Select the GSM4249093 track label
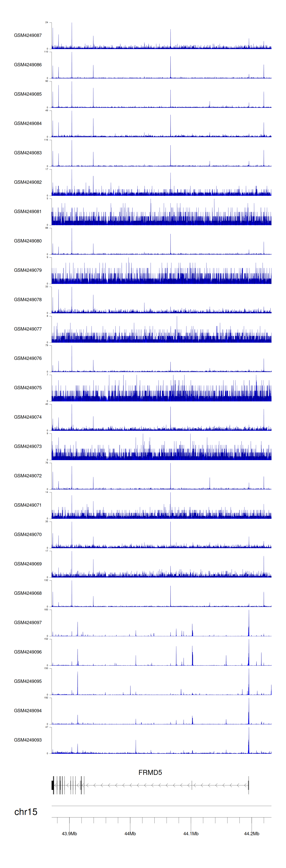Screen dimensions: 286x868 pyautogui.click(x=28, y=740)
